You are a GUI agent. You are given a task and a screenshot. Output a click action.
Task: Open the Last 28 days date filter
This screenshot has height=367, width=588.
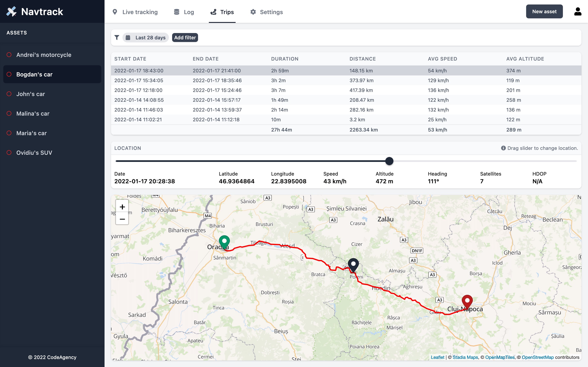(146, 38)
